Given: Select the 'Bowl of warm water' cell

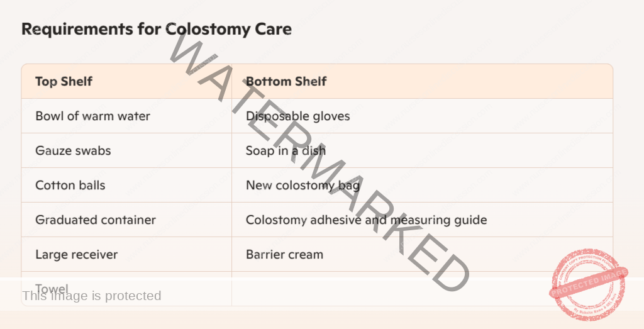Looking at the screenshot, I should click(126, 116).
